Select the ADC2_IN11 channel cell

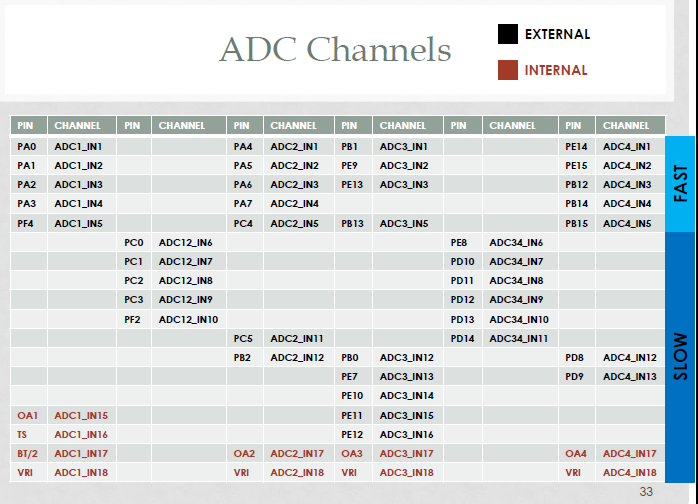[299, 339]
